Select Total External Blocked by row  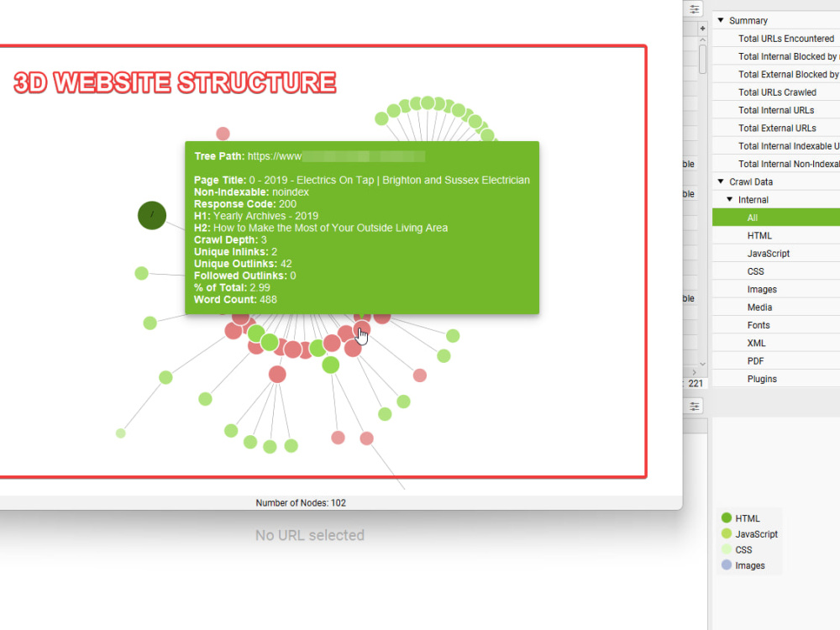pyautogui.click(x=775, y=75)
